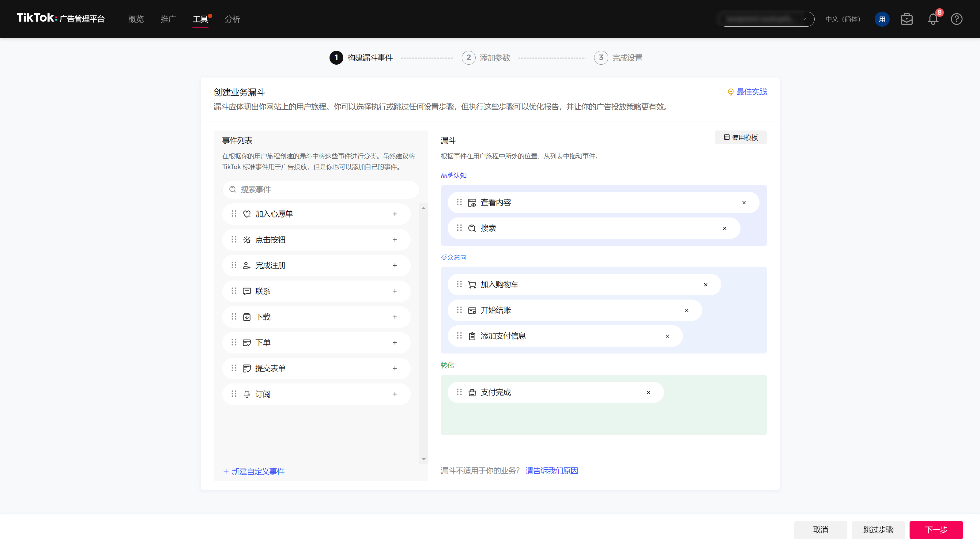Remove 支付完成 from 转化 section

[x=648, y=392]
